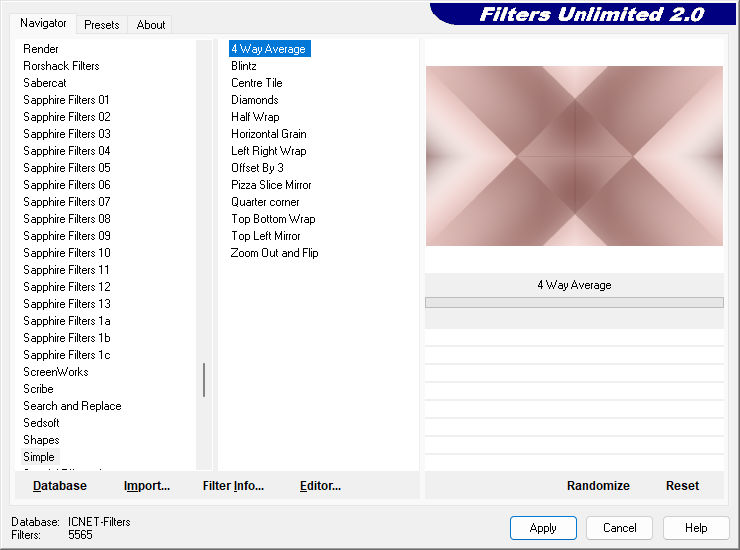The width and height of the screenshot is (740, 550).
Task: Pick ScreenWorks in the category list
Action: click(56, 372)
